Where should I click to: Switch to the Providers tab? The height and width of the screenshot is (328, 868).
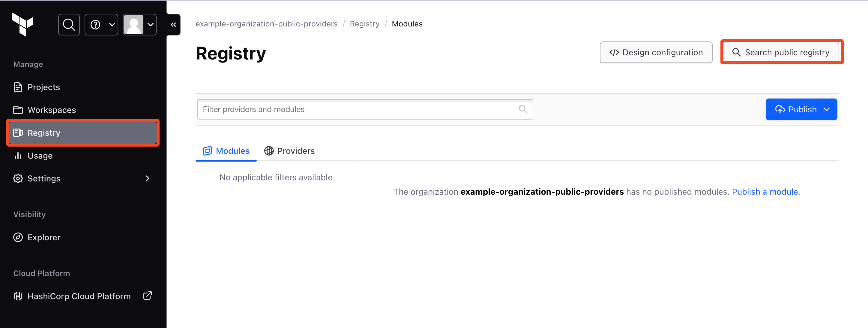tap(289, 151)
